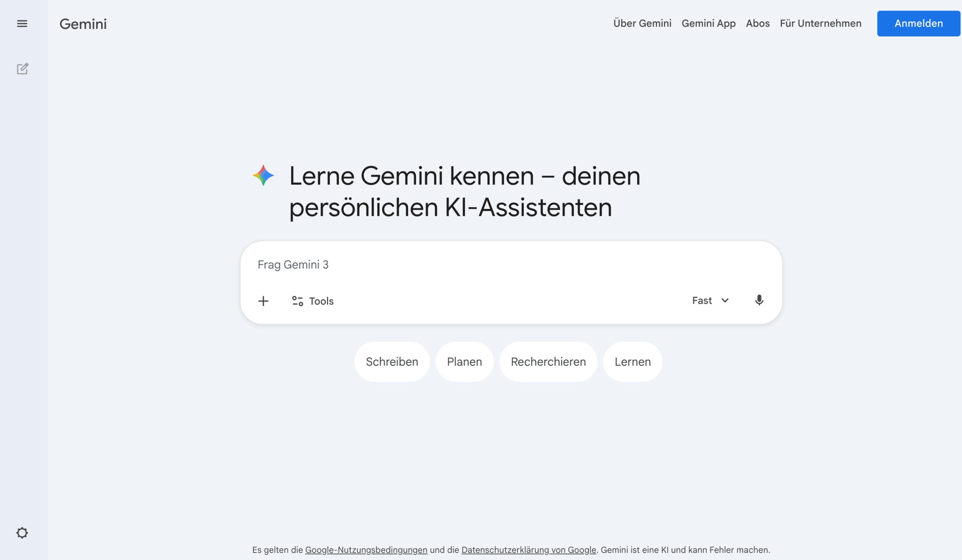
Task: Select the Abos menu entry
Action: click(757, 23)
